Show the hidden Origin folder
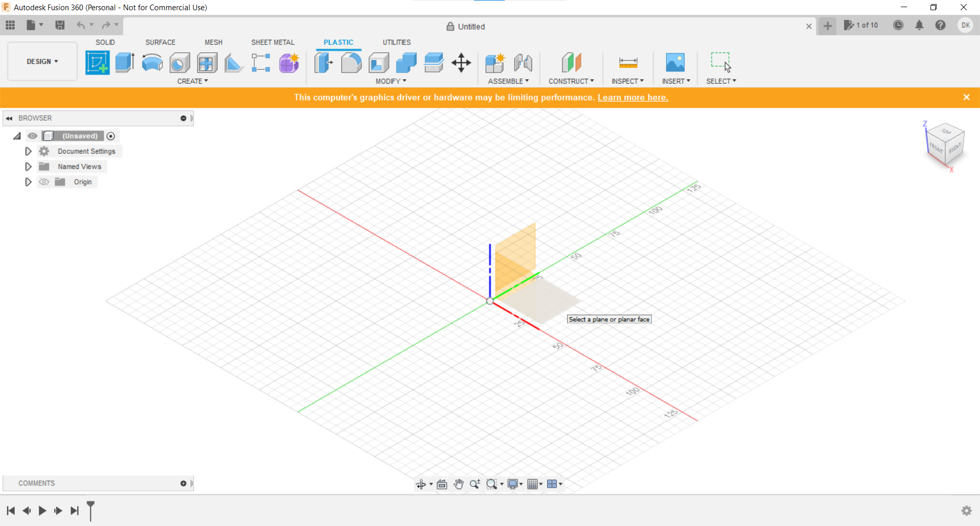 (44, 182)
